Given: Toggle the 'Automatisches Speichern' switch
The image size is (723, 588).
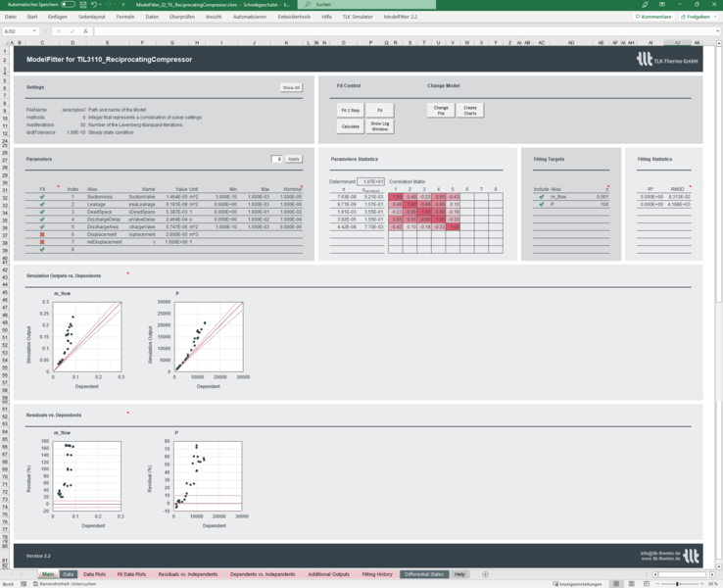Looking at the screenshot, I should coord(68,4).
